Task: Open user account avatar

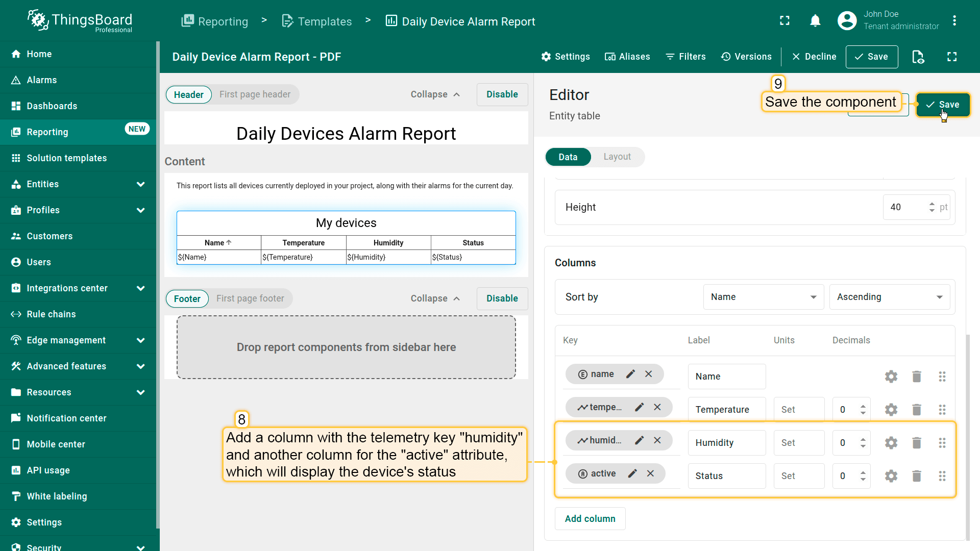Action: coord(847,21)
